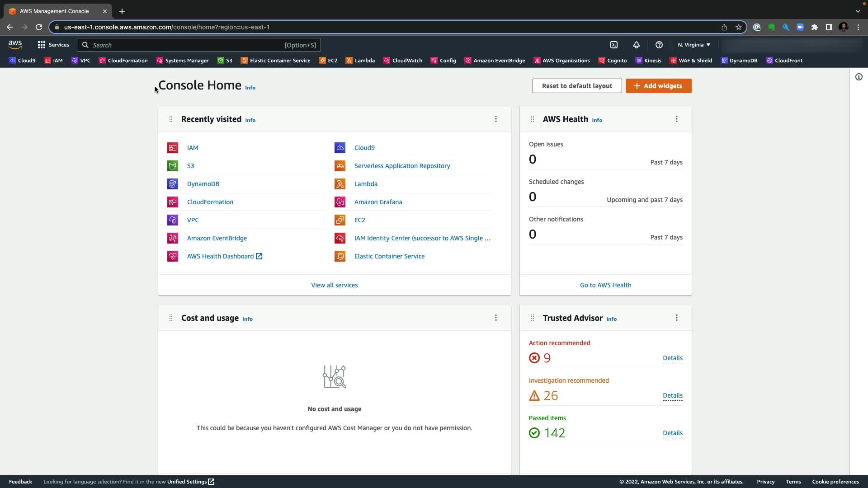The width and height of the screenshot is (868, 488).
Task: Click the DynamoDB service icon in Recently visited
Action: pyautogui.click(x=173, y=184)
